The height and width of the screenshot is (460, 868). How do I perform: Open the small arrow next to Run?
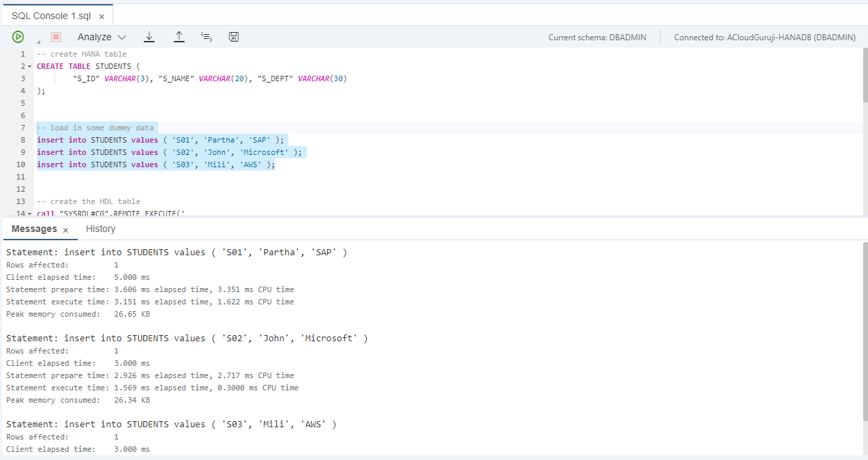click(38, 40)
